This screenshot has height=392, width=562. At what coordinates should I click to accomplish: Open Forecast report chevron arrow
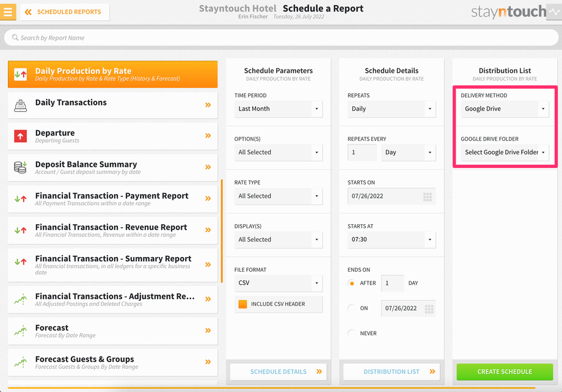[208, 331]
